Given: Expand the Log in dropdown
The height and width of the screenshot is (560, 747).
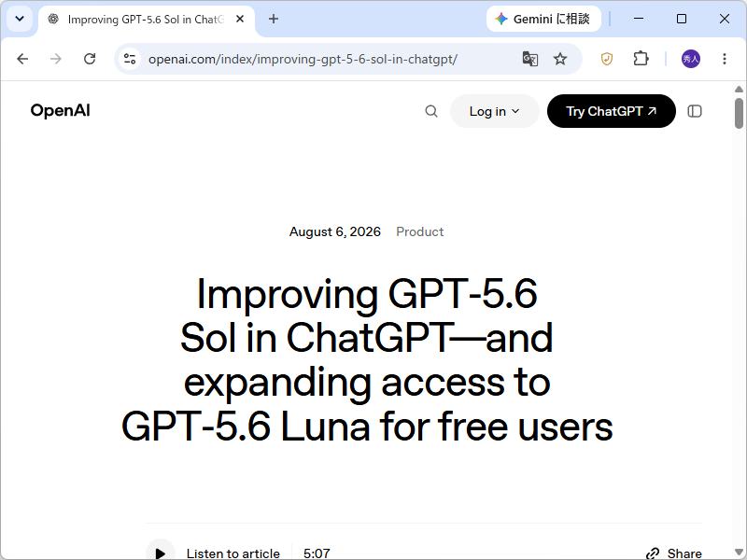Looking at the screenshot, I should pos(495,111).
